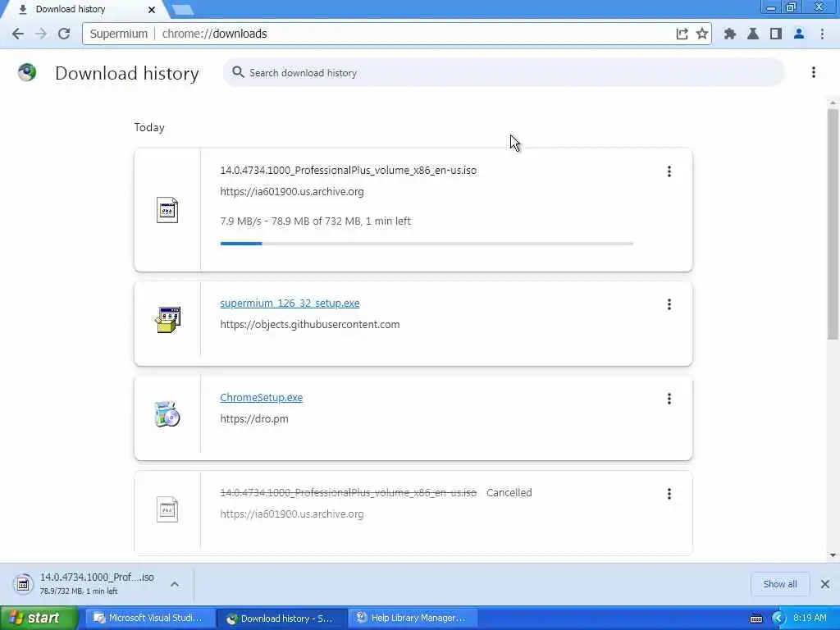
Task: Click the https://dro.pm source text
Action: coord(254,419)
